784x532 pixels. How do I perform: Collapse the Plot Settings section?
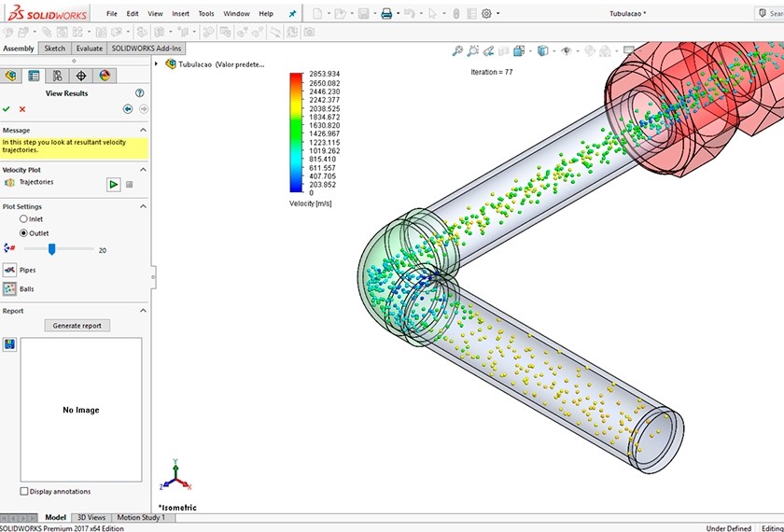[143, 206]
